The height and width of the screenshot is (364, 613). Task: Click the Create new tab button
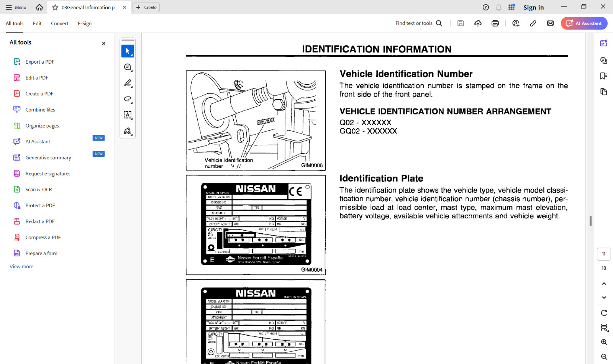(x=146, y=7)
